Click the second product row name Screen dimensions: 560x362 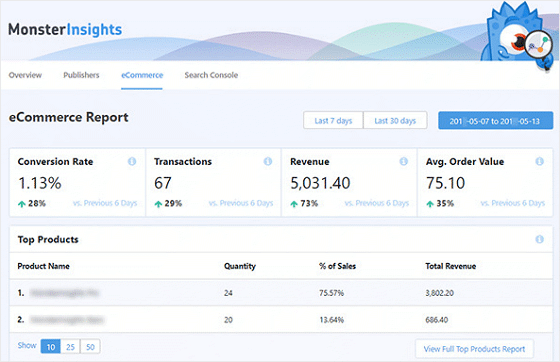67,320
